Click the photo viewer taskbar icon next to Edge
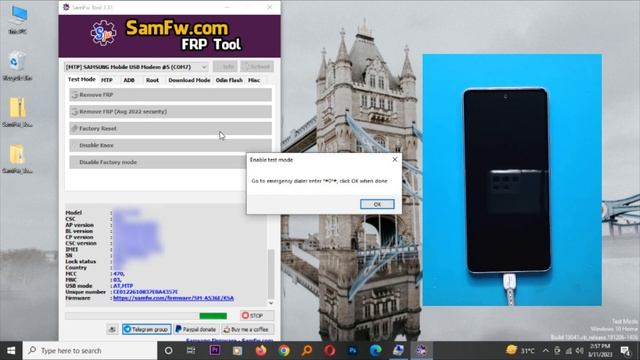 398,350
